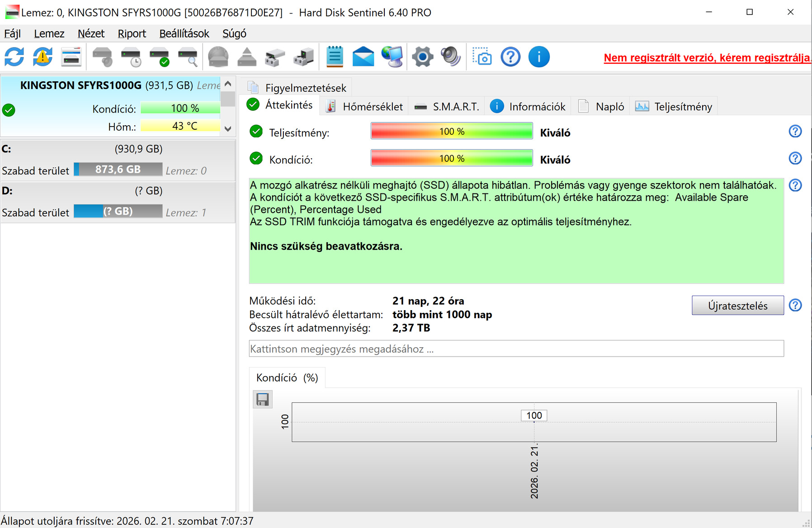812x528 pixels.
Task: Open the disk window panel icon
Action: (x=71, y=57)
